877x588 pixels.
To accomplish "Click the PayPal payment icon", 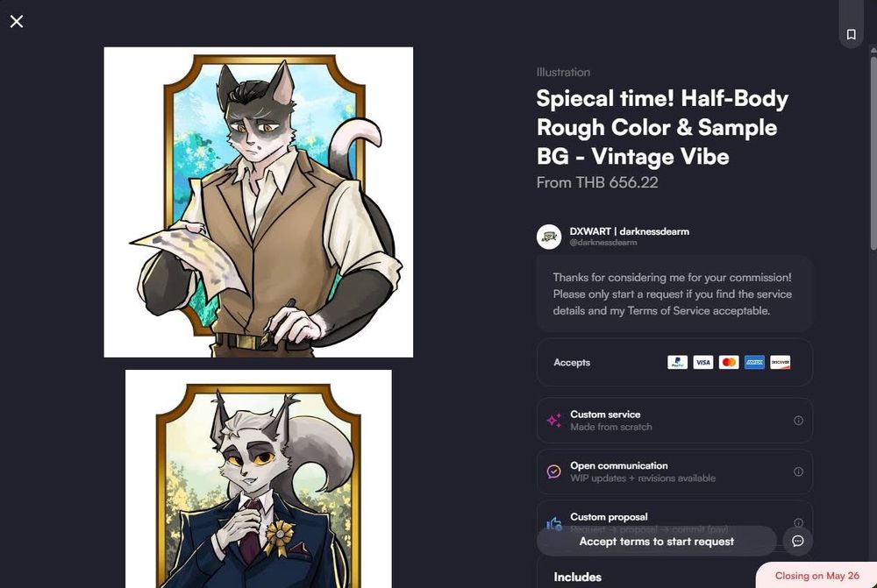I will [677, 362].
